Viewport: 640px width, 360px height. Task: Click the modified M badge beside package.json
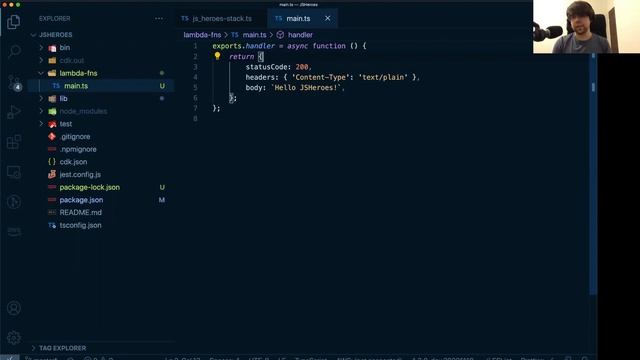(162, 200)
